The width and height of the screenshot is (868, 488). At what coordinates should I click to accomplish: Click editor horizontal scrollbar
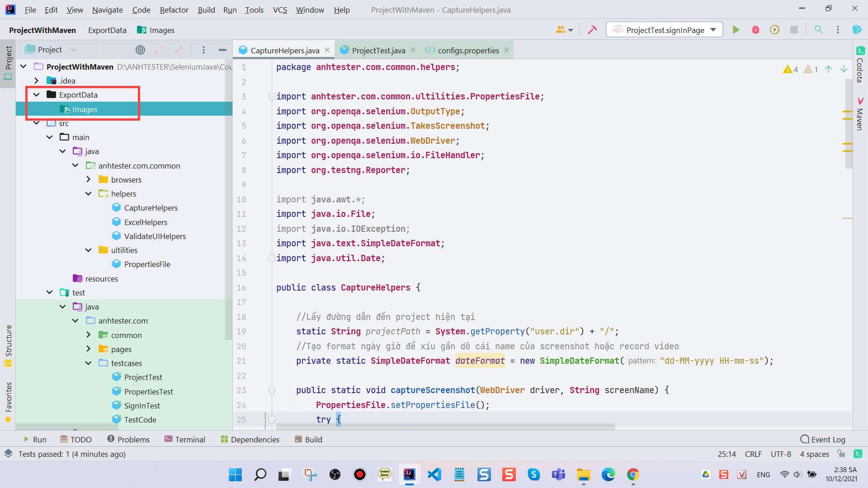[445, 427]
